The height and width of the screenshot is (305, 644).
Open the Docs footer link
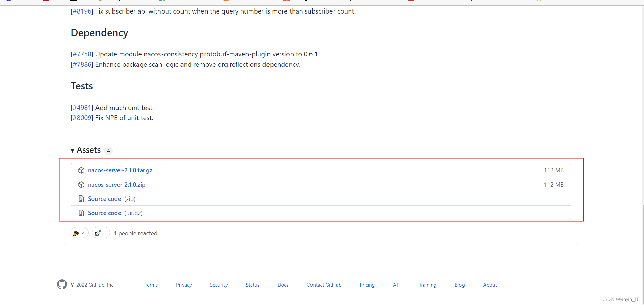pyautogui.click(x=283, y=285)
